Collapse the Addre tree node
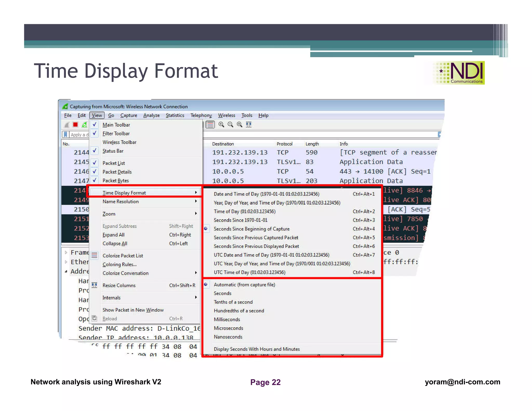The width and height of the screenshot is (532, 411). tap(66, 271)
